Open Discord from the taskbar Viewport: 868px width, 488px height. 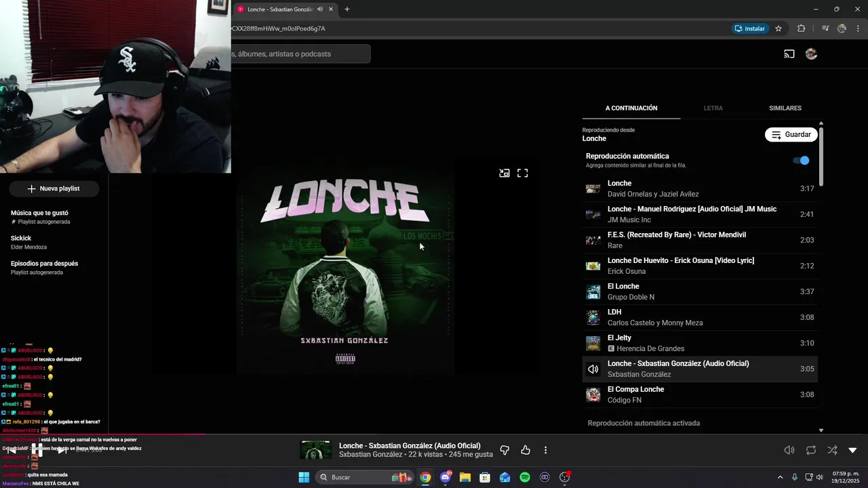446,477
